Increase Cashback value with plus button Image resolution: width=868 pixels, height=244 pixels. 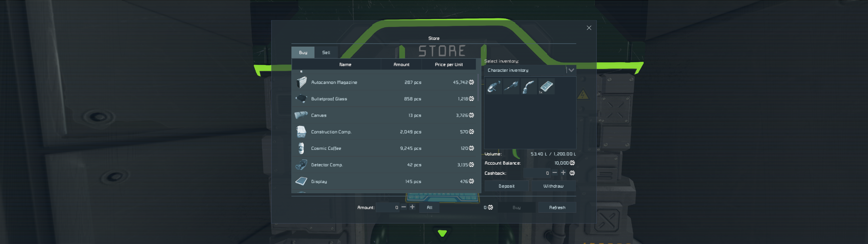tap(563, 172)
